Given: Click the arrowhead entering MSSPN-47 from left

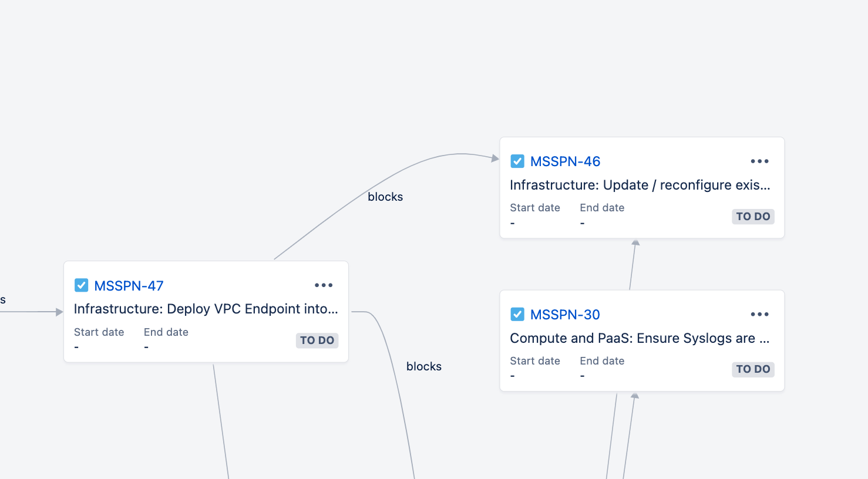Looking at the screenshot, I should (59, 312).
